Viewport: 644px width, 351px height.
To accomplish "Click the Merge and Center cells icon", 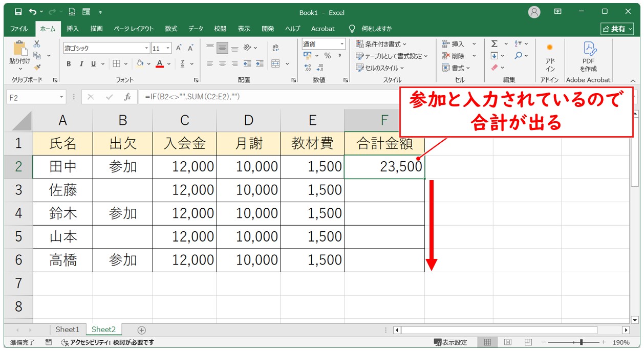I will (x=276, y=64).
